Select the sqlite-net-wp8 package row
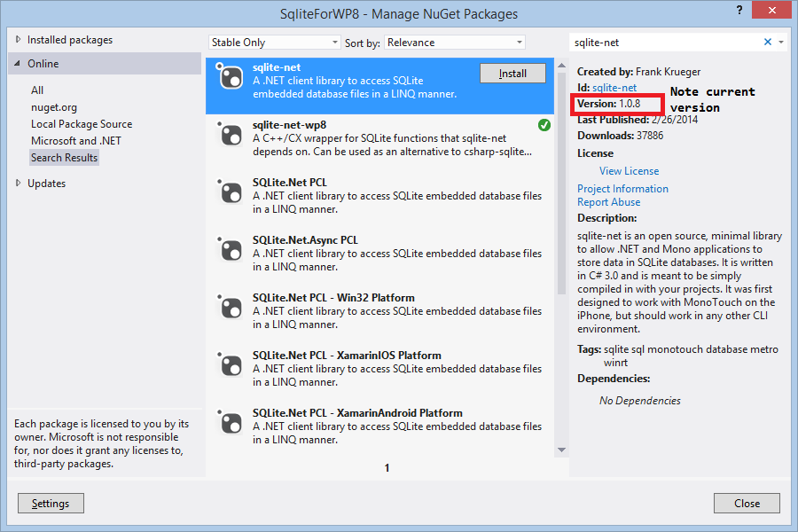Viewport: 798px width, 532px height. pos(379,143)
